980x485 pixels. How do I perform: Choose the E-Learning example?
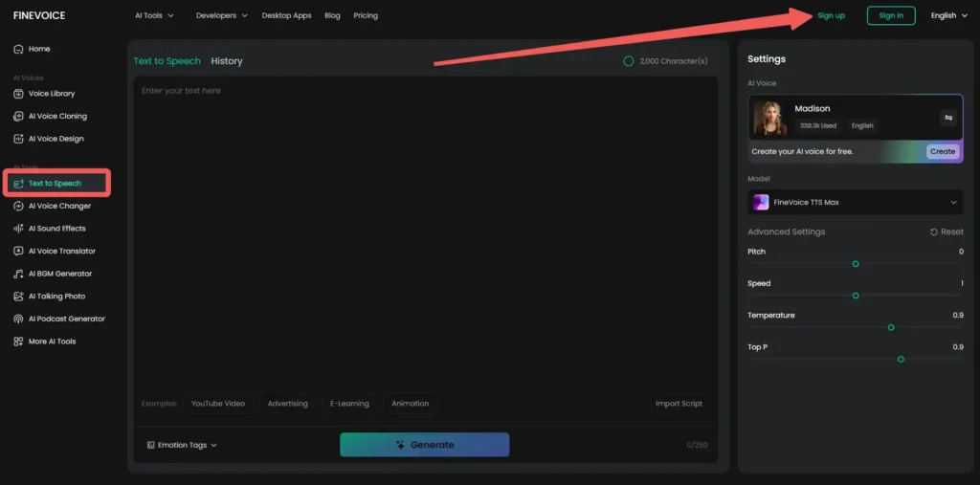click(349, 404)
